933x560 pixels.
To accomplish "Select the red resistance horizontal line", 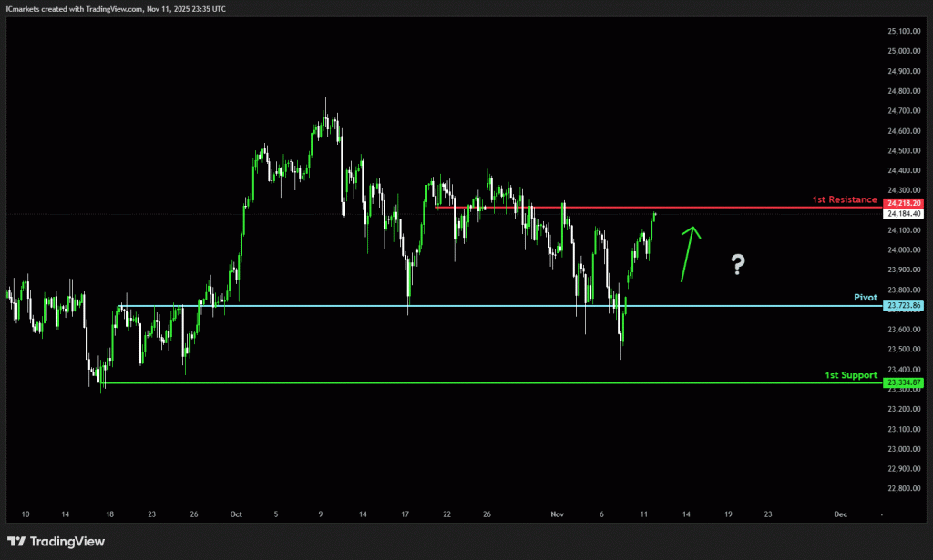I will 638,208.
